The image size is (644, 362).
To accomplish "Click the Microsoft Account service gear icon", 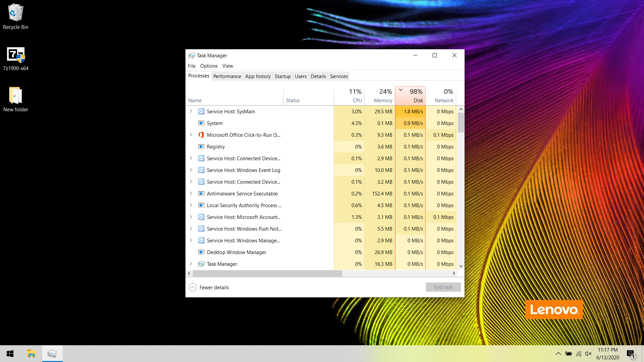I will 201,217.
